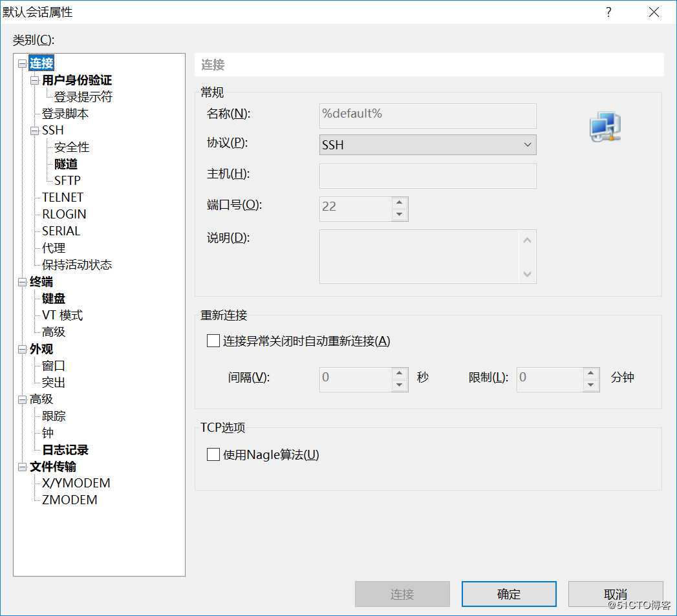Click the 名称 field showing %default%
Image resolution: width=677 pixels, height=616 pixels.
[428, 116]
